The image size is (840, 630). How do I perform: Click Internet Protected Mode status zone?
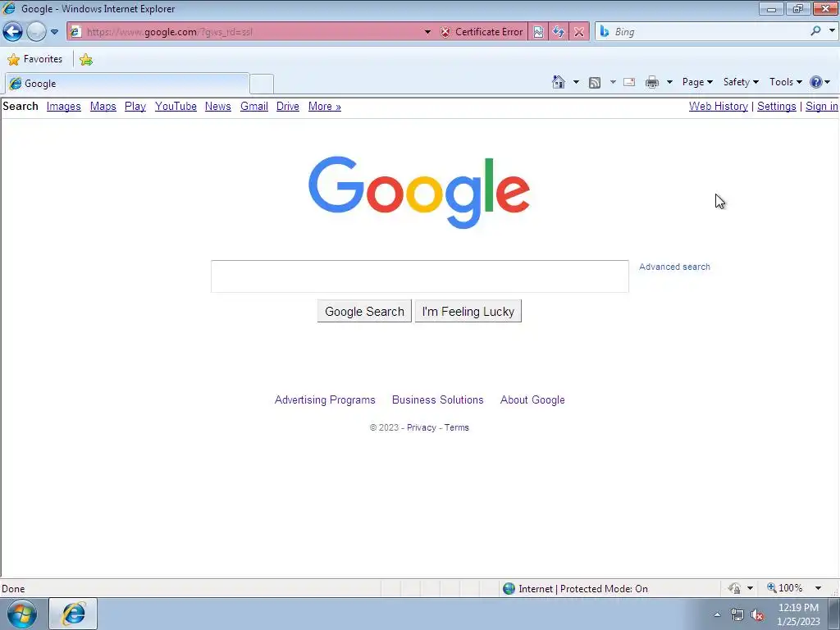[575, 589]
